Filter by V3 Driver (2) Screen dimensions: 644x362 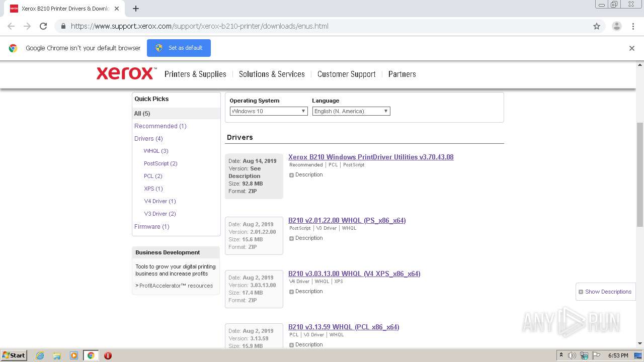(160, 214)
